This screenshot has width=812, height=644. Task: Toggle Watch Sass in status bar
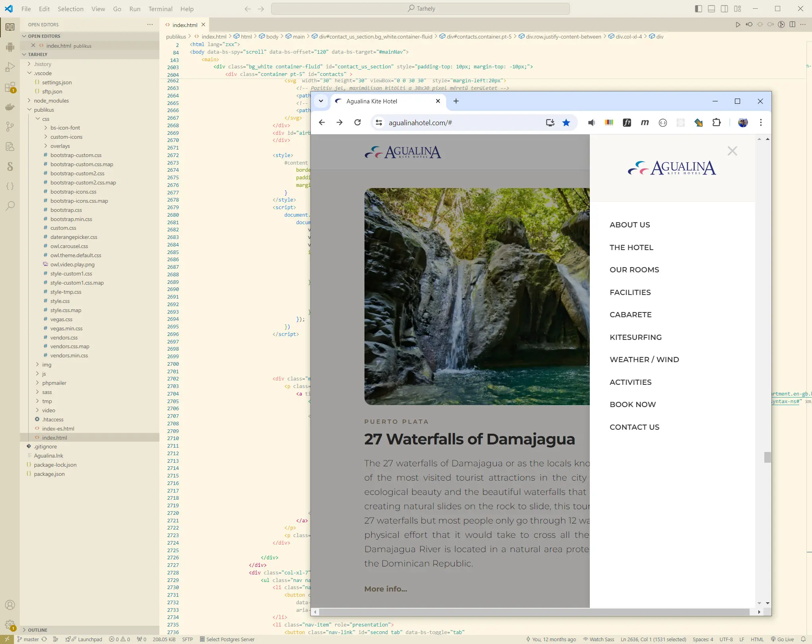(599, 639)
